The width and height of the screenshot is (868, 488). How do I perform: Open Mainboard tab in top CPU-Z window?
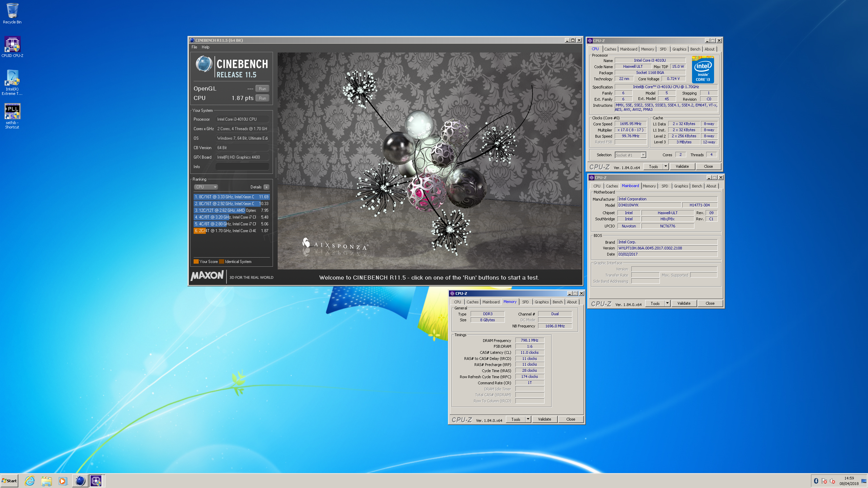tap(628, 49)
